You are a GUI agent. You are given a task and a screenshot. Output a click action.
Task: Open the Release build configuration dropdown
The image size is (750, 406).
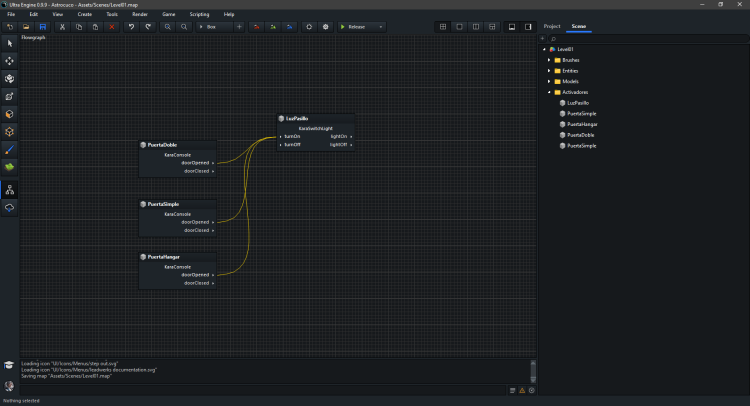pos(360,26)
